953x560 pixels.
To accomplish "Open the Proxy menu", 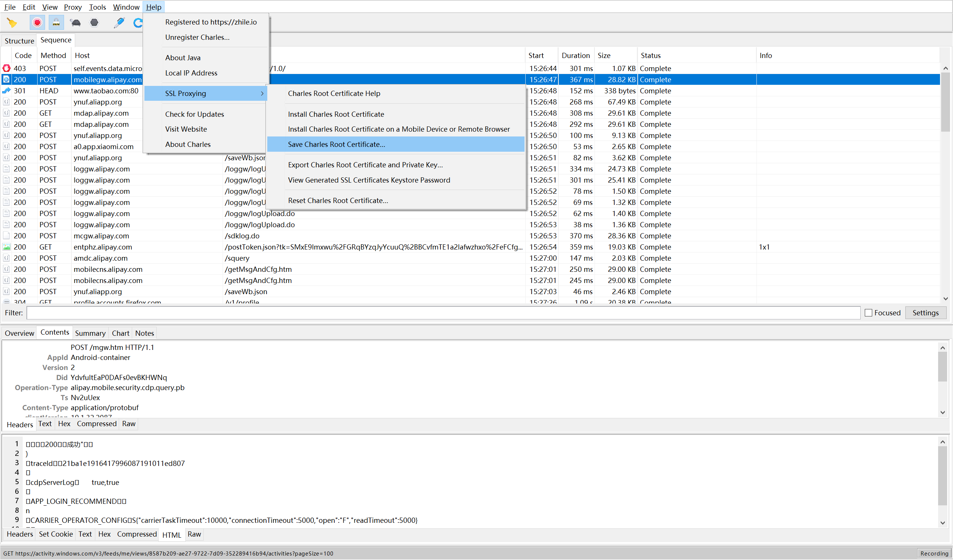I will 73,7.
